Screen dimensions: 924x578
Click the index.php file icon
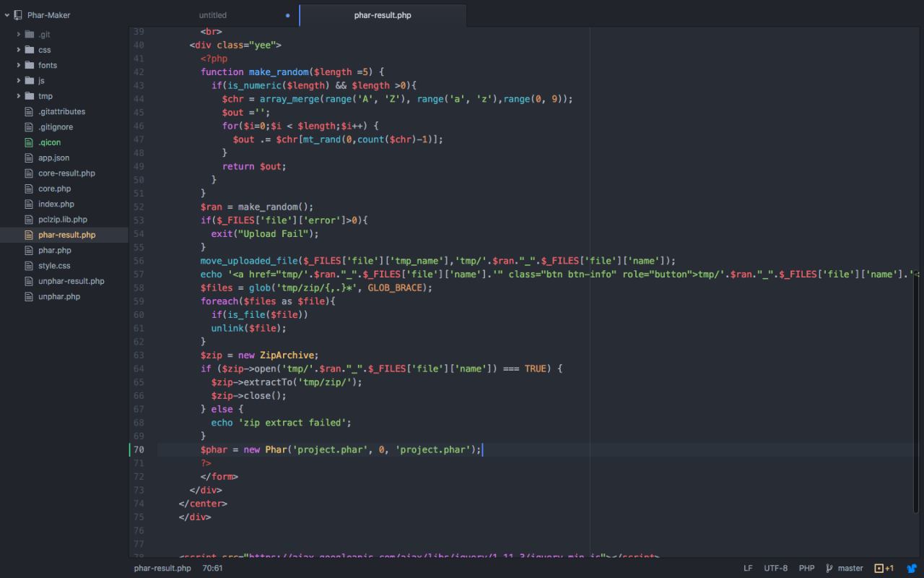click(x=30, y=204)
